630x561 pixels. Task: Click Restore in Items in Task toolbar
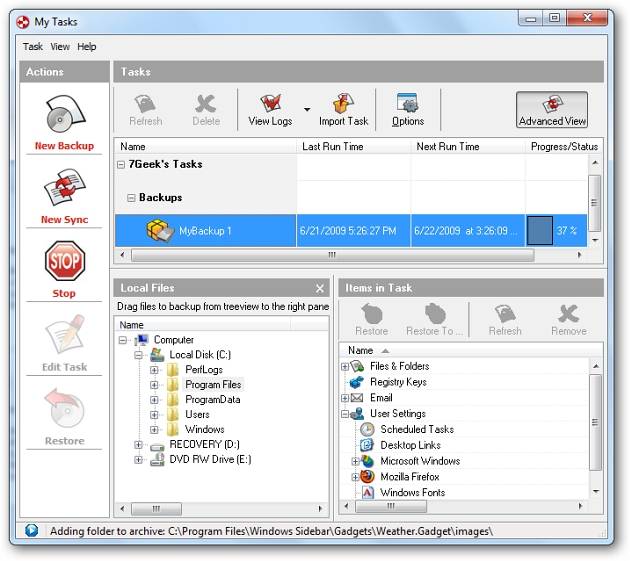pyautogui.click(x=372, y=319)
